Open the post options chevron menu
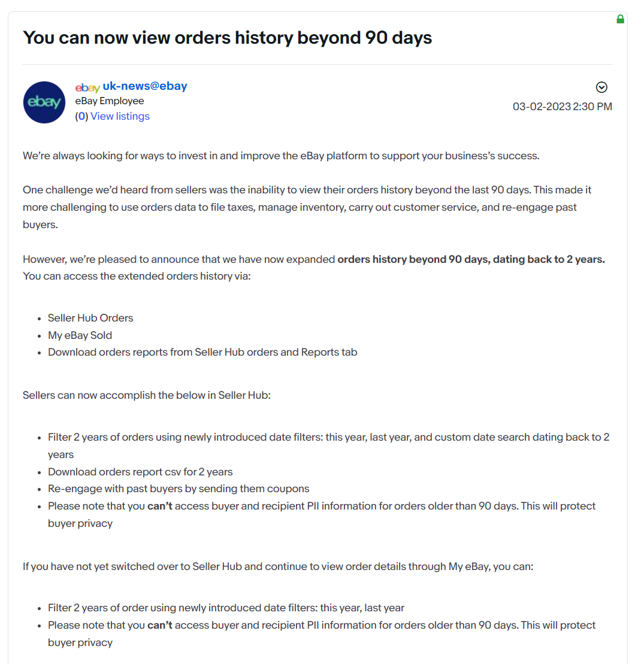Image resolution: width=644 pixels, height=664 pixels. [601, 87]
